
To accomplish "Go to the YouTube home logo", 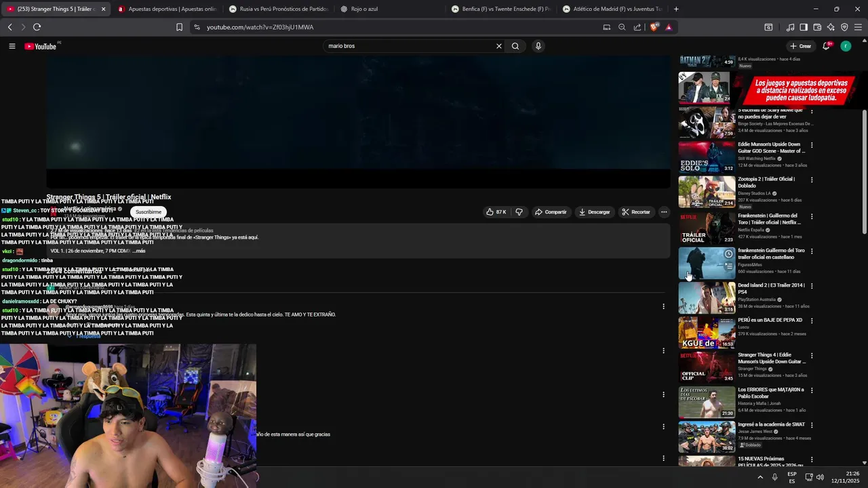I will click(41, 46).
